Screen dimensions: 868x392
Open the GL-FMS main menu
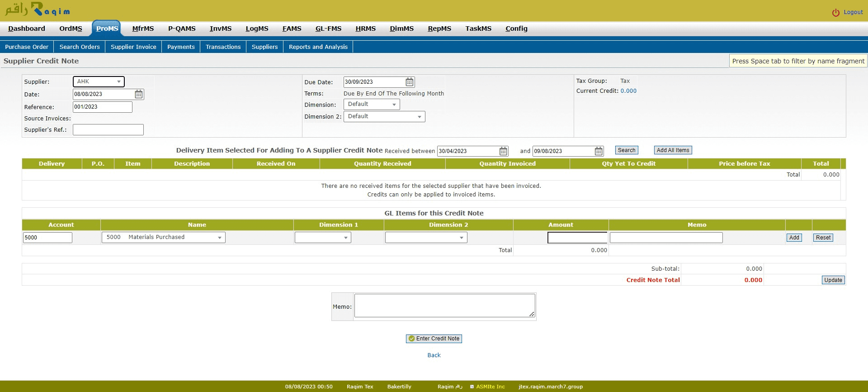pyautogui.click(x=328, y=29)
